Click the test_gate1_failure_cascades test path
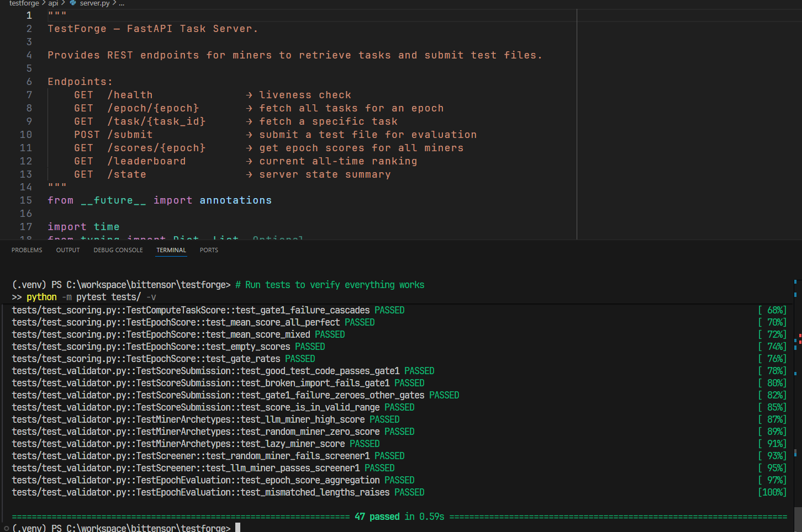The image size is (802, 532). click(x=191, y=310)
